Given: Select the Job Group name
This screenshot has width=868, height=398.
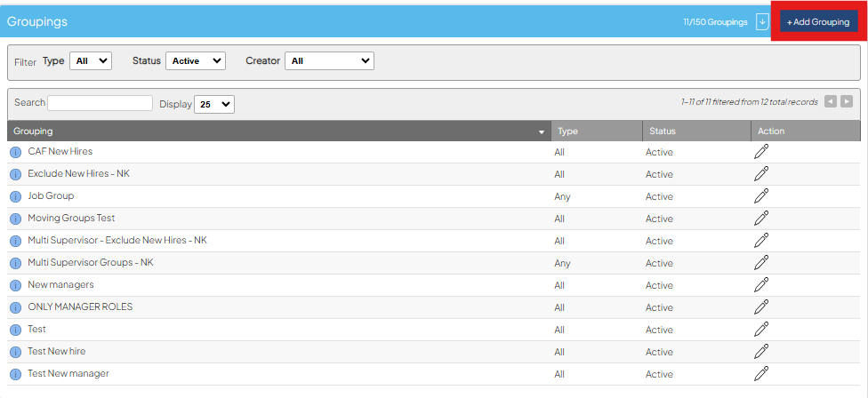Looking at the screenshot, I should tap(51, 195).
